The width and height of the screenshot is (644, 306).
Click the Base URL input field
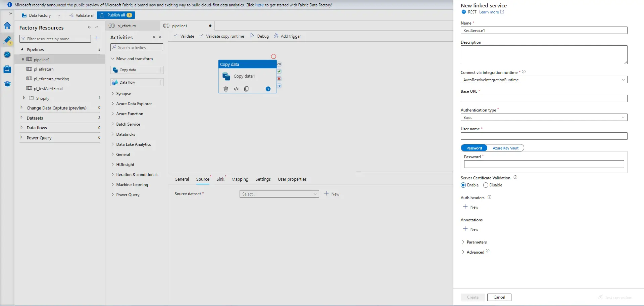(x=544, y=98)
